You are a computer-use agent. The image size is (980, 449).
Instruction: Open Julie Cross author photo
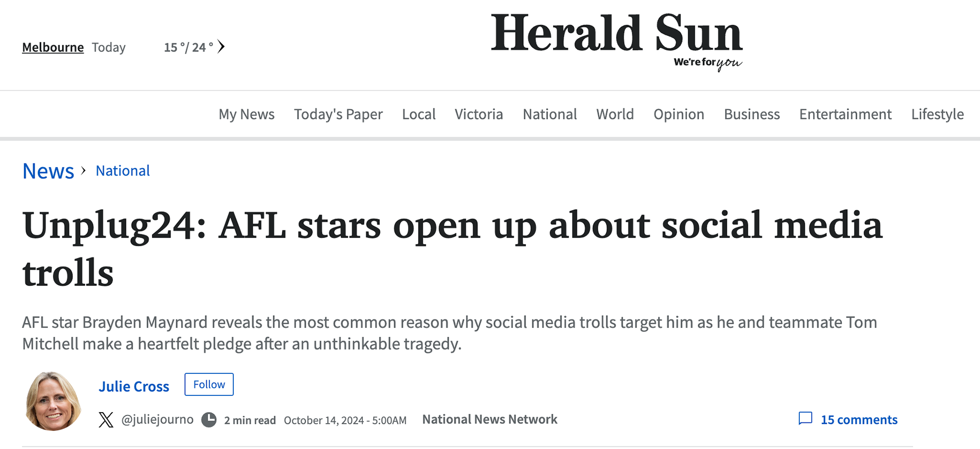53,401
